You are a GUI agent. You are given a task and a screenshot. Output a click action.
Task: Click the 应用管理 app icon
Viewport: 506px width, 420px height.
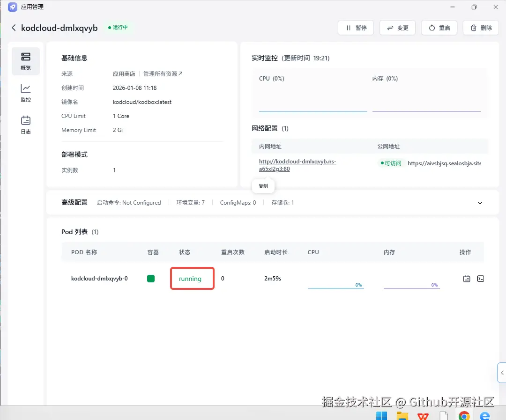13,7
